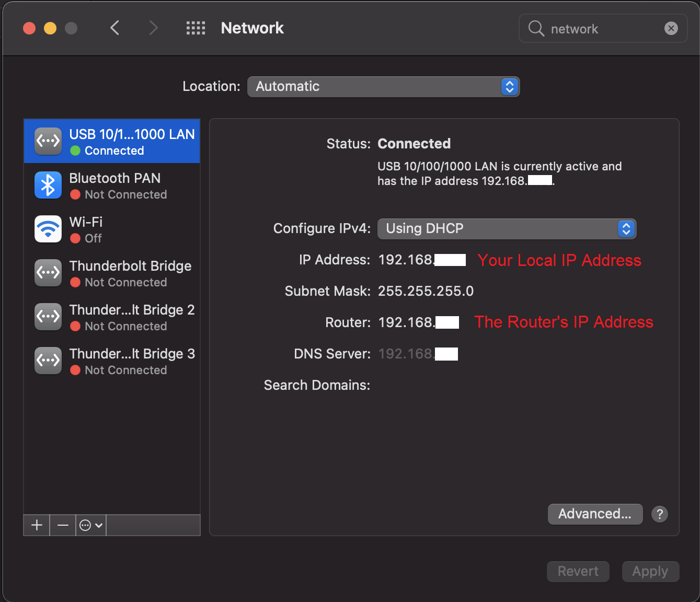
Task: Click the Thunder...lt Bridge 3 icon
Action: pyautogui.click(x=48, y=361)
